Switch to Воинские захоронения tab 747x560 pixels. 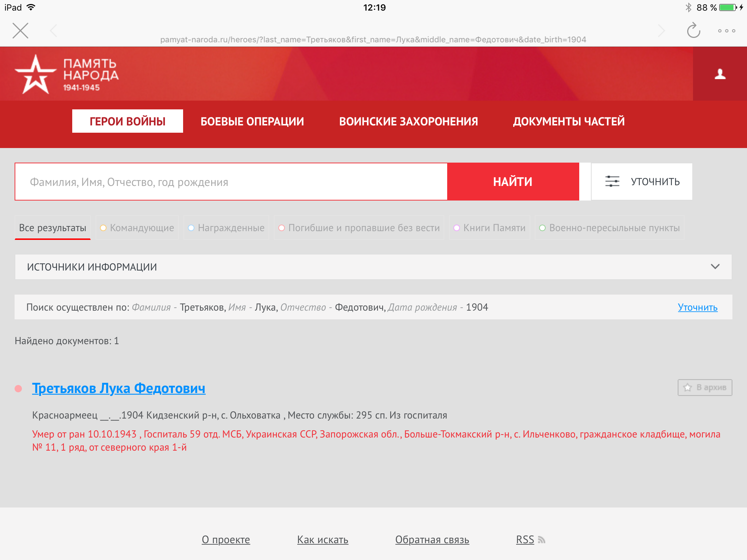pos(408,121)
